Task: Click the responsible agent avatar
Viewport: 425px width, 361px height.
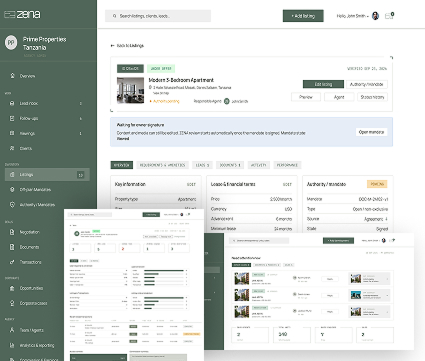Action: pos(227,101)
